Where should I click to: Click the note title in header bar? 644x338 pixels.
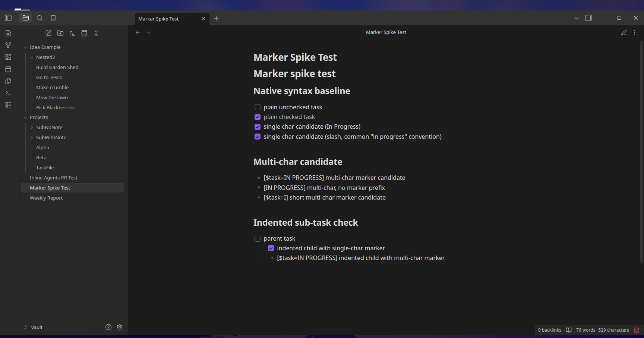(x=386, y=32)
